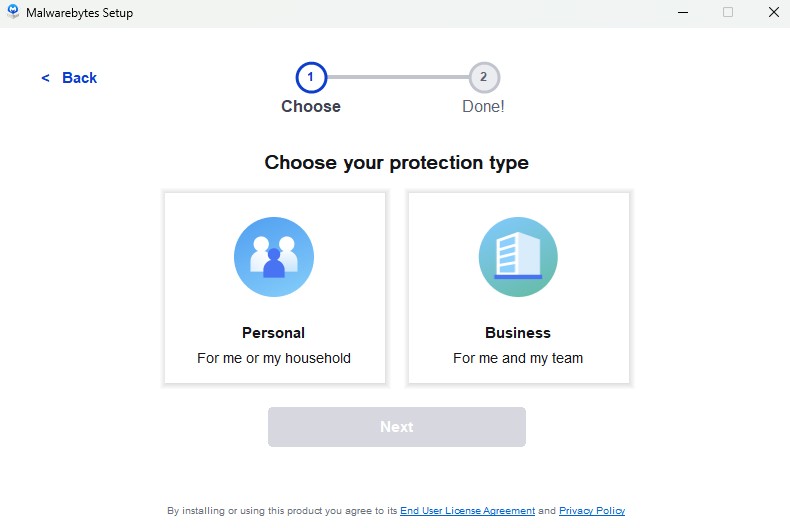
Task: Open the End User License Agreement
Action: 467,511
